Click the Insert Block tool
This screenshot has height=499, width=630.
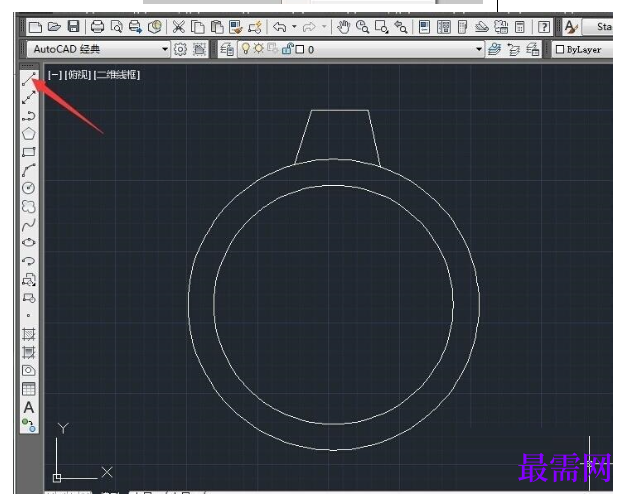point(29,279)
